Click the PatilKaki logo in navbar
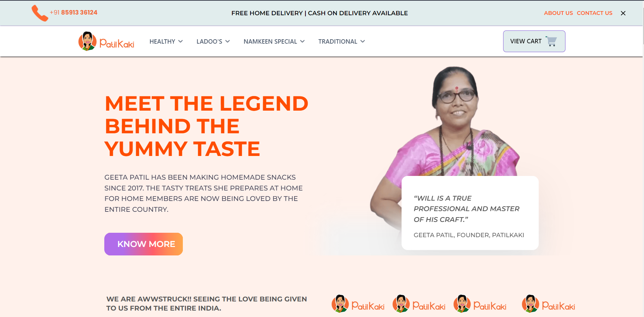The image size is (644, 317). click(x=106, y=41)
